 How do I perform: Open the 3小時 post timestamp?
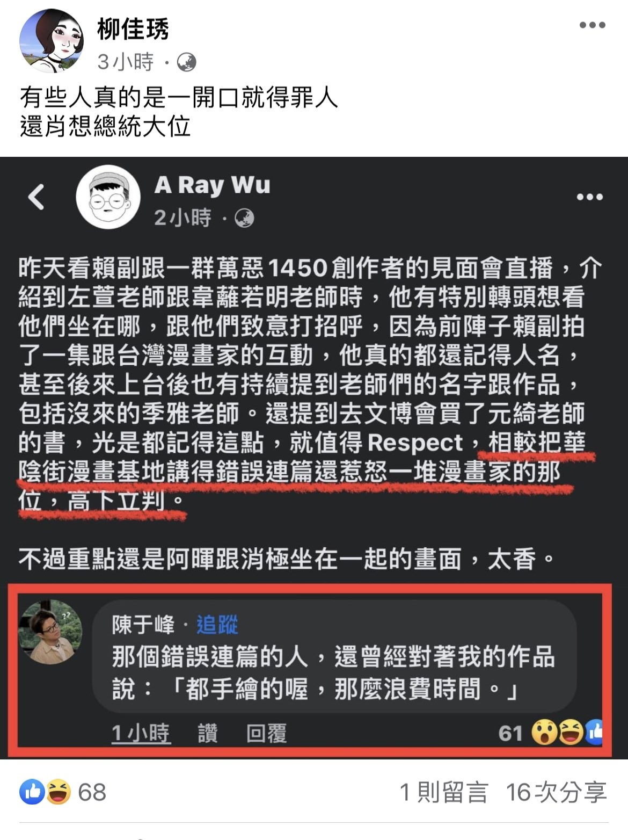pos(126,62)
